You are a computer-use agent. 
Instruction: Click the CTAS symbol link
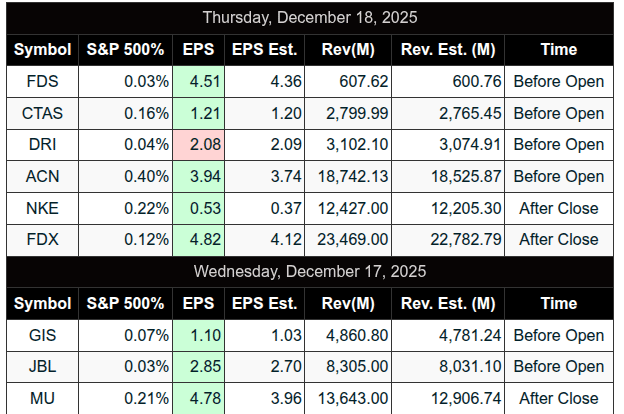click(42, 113)
